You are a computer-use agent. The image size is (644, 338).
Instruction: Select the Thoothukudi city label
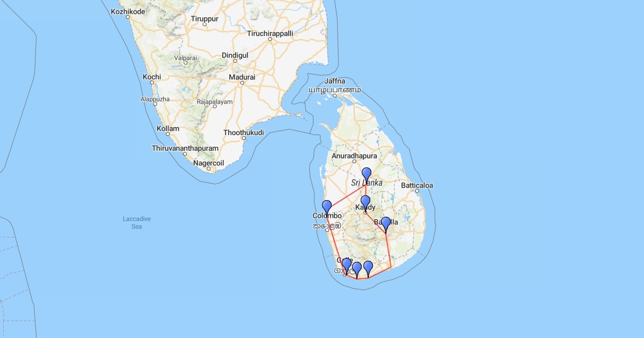coord(244,132)
